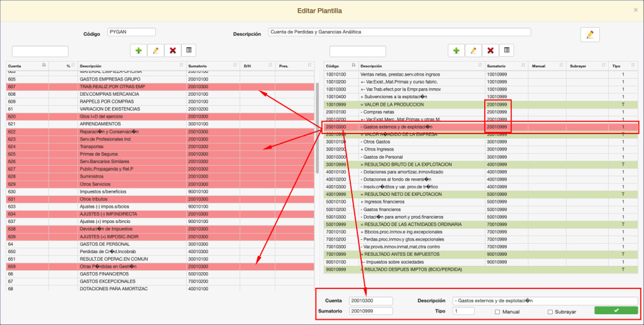The height and width of the screenshot is (325, 644).
Task: Sort left table by Sumatorio column header
Action: click(212, 66)
